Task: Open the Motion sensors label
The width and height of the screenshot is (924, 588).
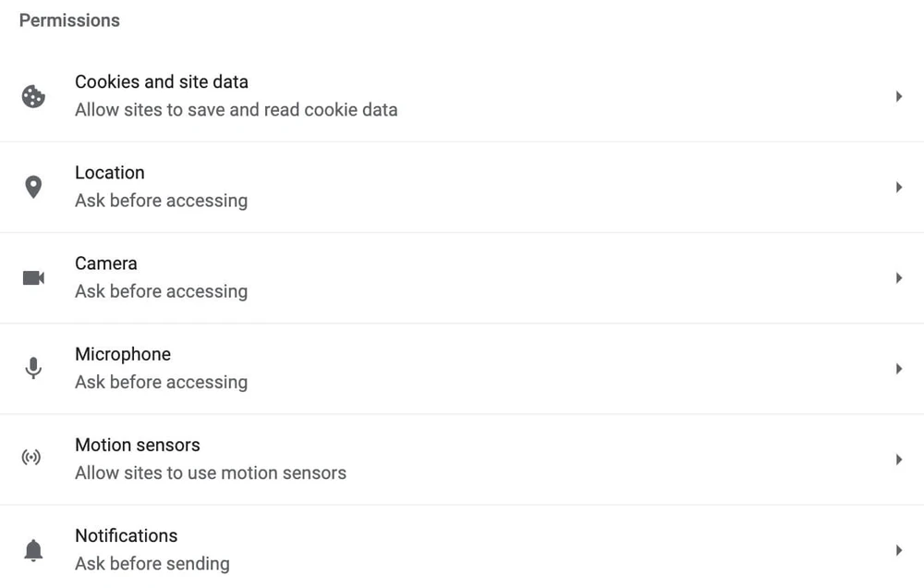Action: point(138,445)
